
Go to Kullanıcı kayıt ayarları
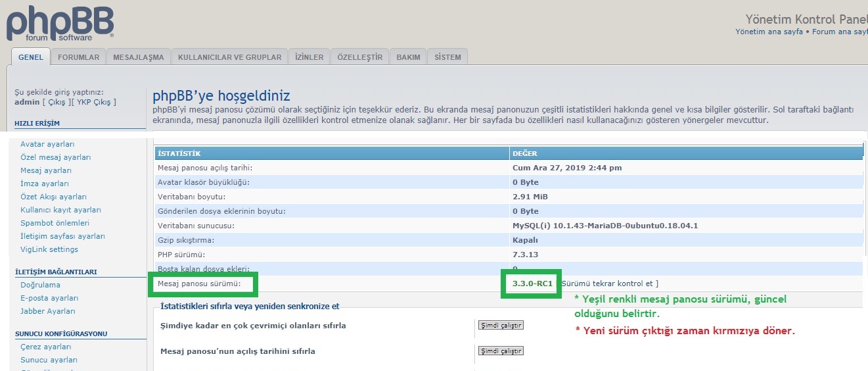coord(60,210)
